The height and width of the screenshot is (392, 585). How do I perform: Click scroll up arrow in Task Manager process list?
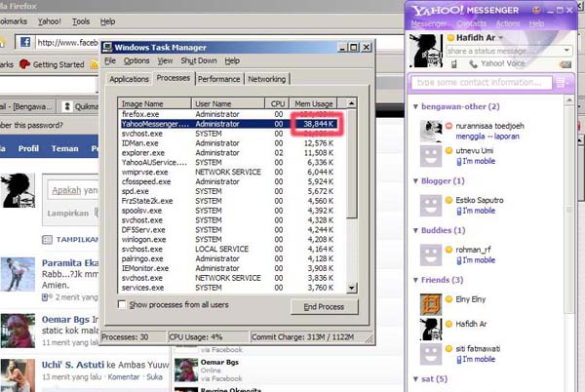351,103
